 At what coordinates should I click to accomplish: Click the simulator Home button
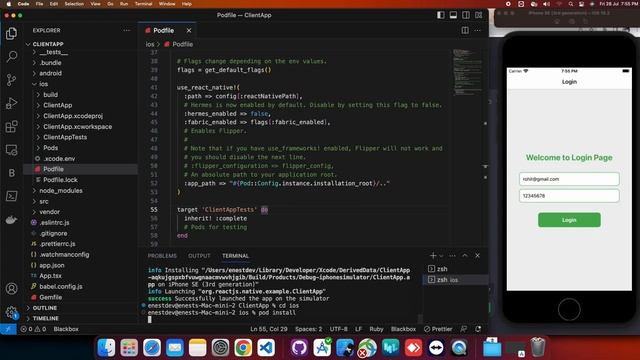click(x=569, y=309)
